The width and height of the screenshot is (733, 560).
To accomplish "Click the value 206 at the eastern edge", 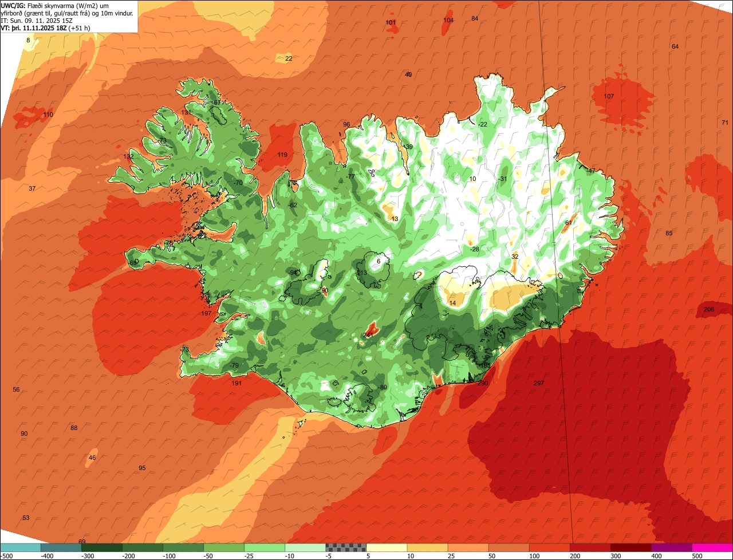I will (x=709, y=309).
